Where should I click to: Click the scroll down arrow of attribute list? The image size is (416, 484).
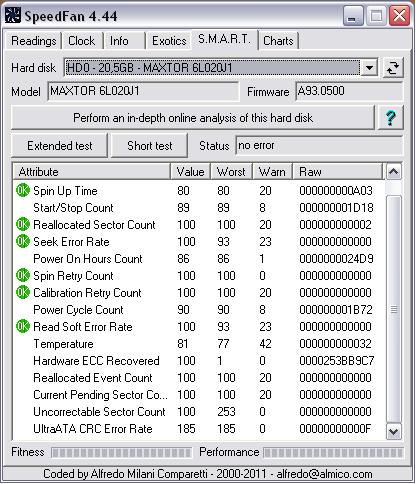coord(394,431)
